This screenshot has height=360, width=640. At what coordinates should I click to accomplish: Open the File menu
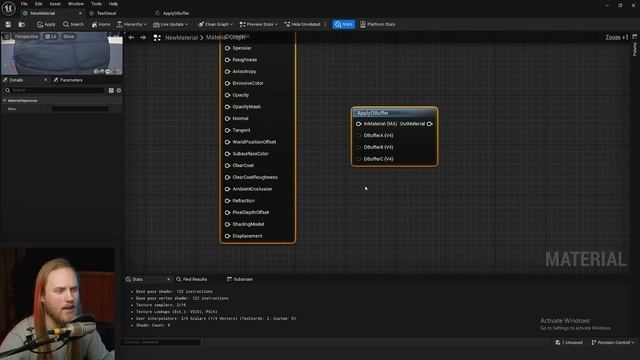click(24, 4)
